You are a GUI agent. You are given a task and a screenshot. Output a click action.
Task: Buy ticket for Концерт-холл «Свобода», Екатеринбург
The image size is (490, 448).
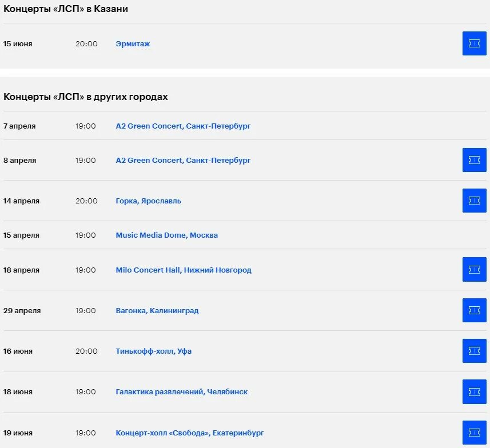[474, 433]
